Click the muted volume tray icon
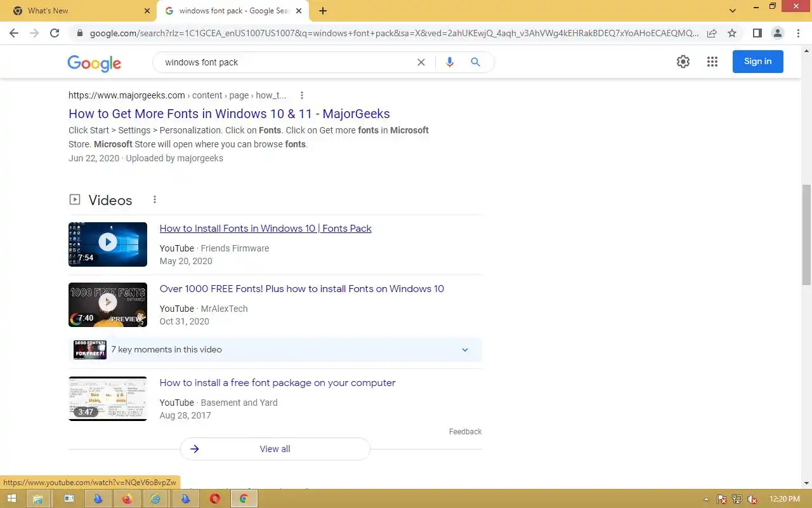The image size is (812, 508). coord(752,499)
